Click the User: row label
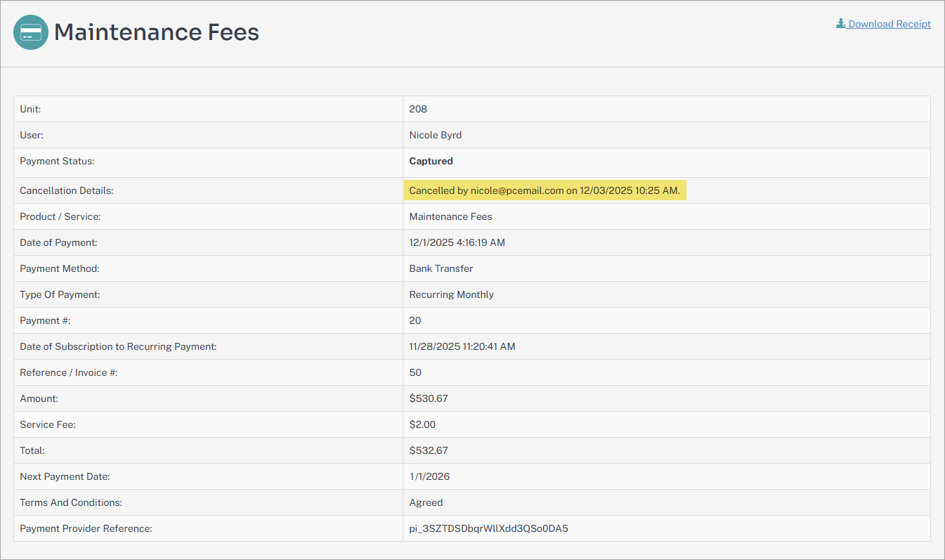The image size is (945, 560). click(x=32, y=135)
